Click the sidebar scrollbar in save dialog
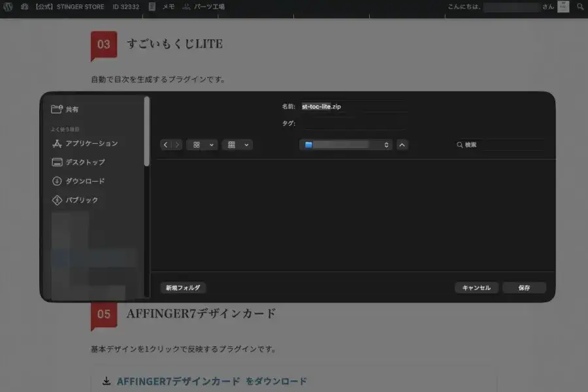This screenshot has width=588, height=392. coord(146,131)
